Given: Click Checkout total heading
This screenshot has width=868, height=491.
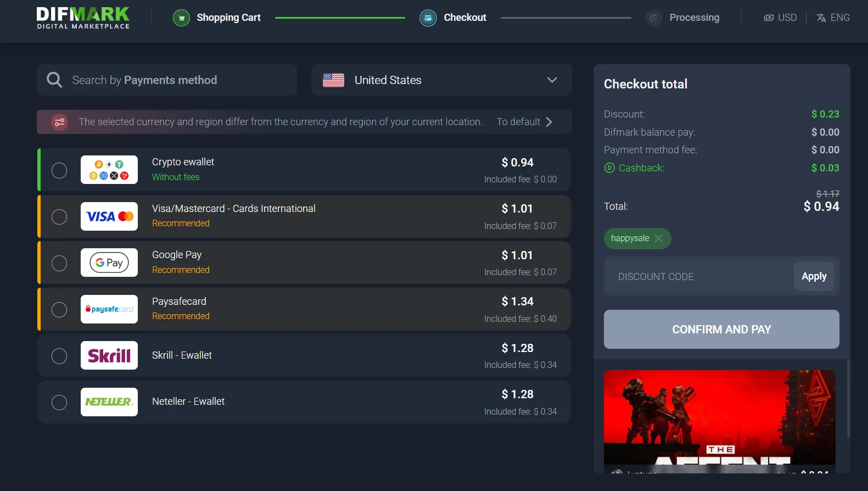Looking at the screenshot, I should (x=646, y=84).
